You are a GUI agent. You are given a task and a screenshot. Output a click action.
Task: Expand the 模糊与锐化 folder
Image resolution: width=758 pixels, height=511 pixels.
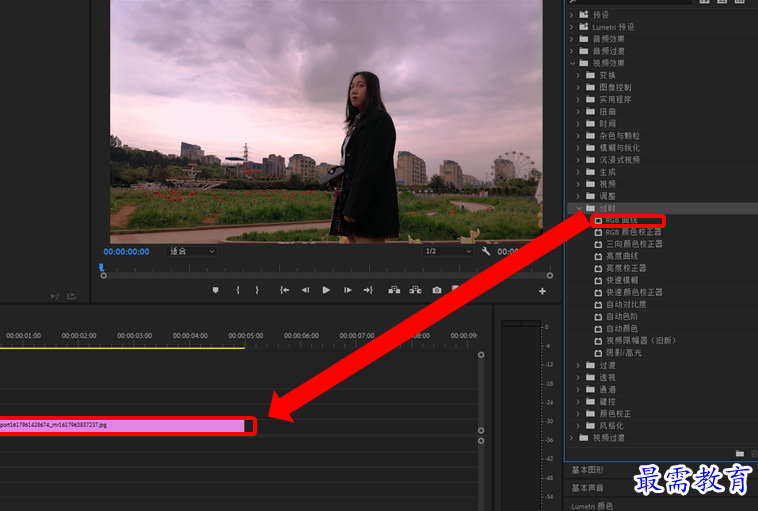pyautogui.click(x=579, y=148)
